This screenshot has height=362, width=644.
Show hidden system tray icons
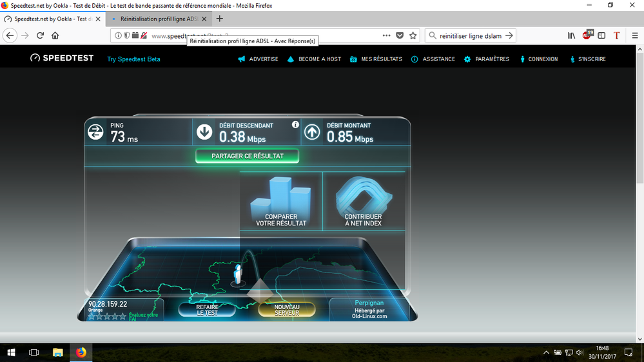(x=546, y=352)
